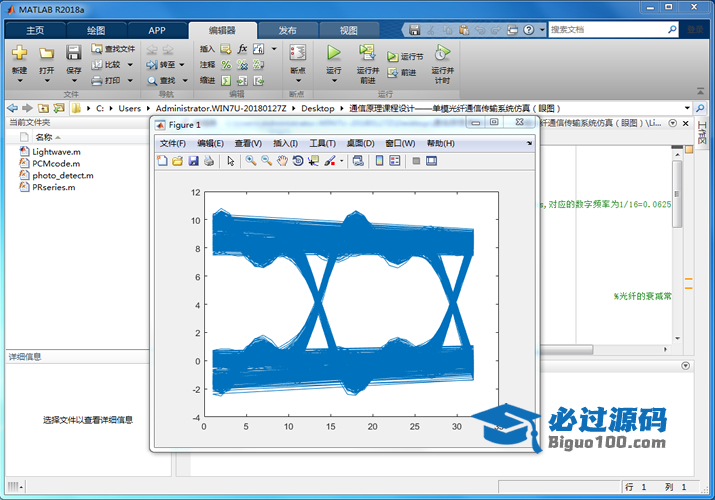
Task: Click the 保存 Save floppy icon
Action: click(73, 52)
